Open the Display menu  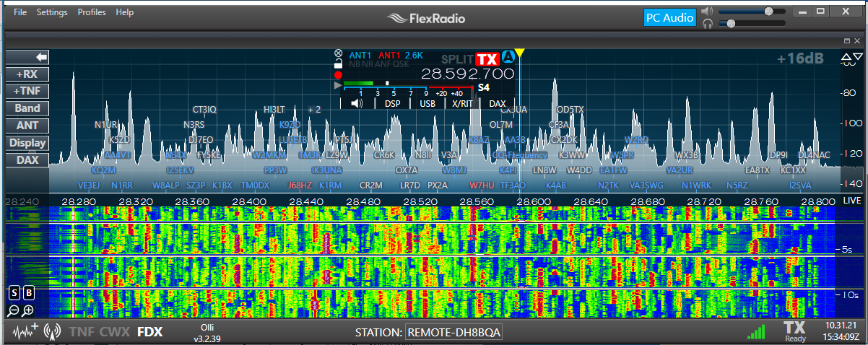(x=27, y=143)
